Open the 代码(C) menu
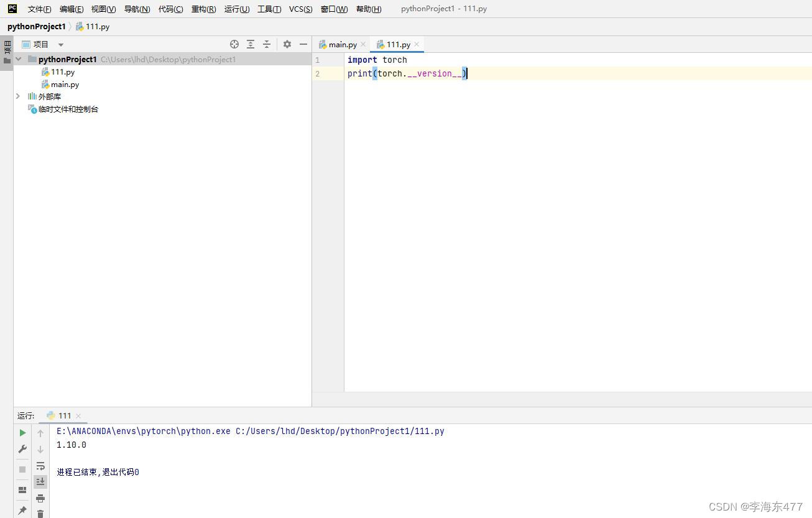The height and width of the screenshot is (518, 812). coord(170,9)
